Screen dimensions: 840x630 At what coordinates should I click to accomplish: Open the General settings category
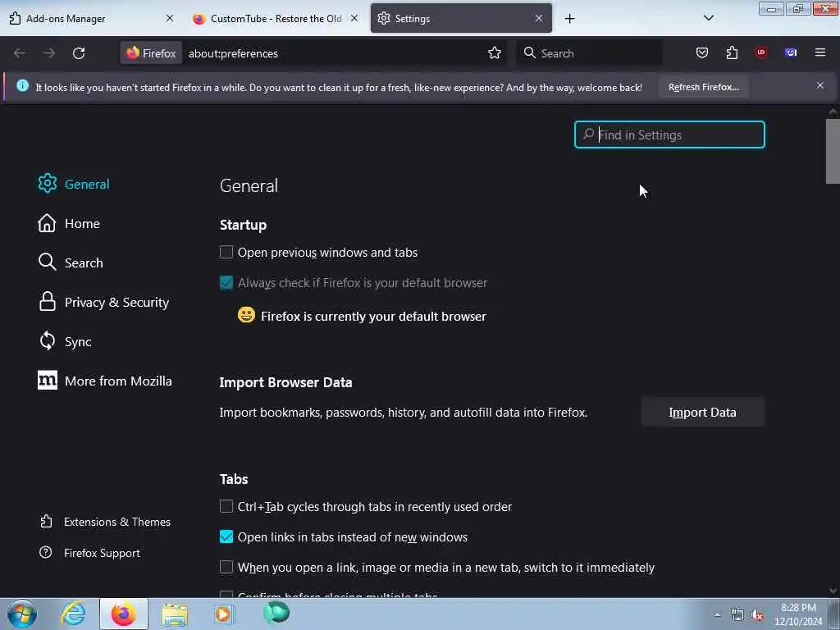click(74, 184)
